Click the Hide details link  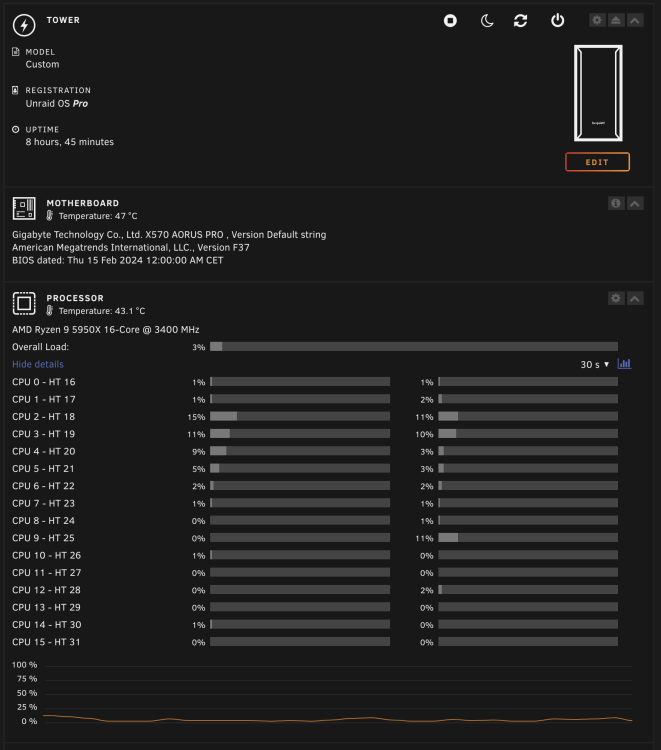pos(38,364)
